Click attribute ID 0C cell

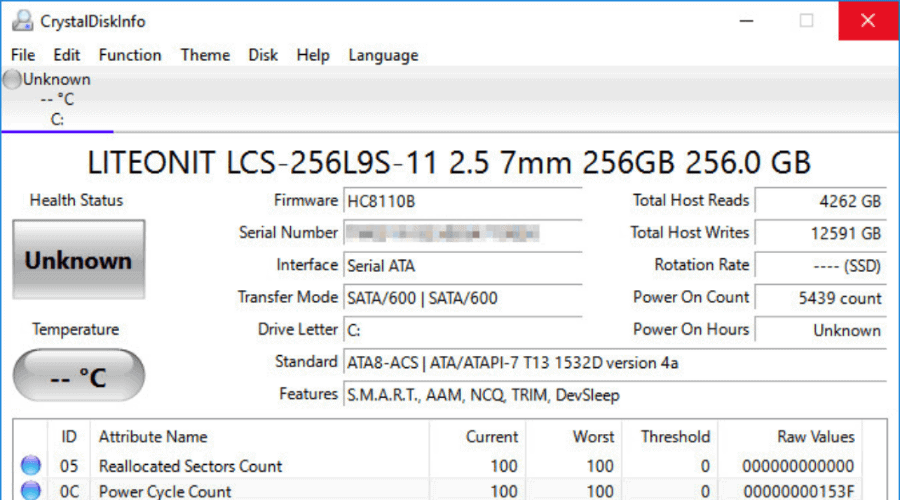pos(69,491)
